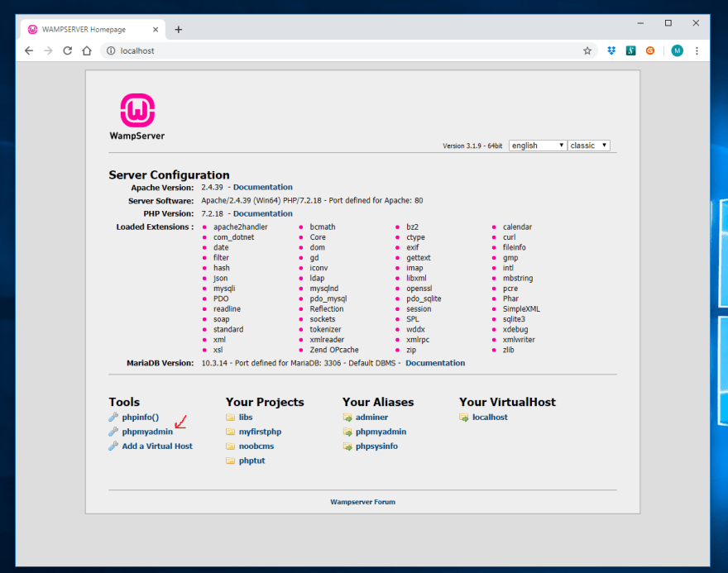Open a new browser tab
This screenshot has width=728, height=573.
tap(179, 30)
